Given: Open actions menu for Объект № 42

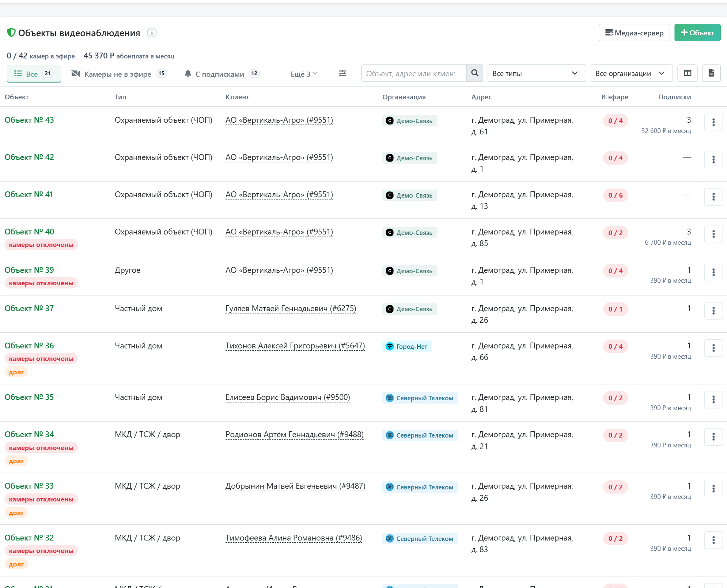Looking at the screenshot, I should [713, 160].
